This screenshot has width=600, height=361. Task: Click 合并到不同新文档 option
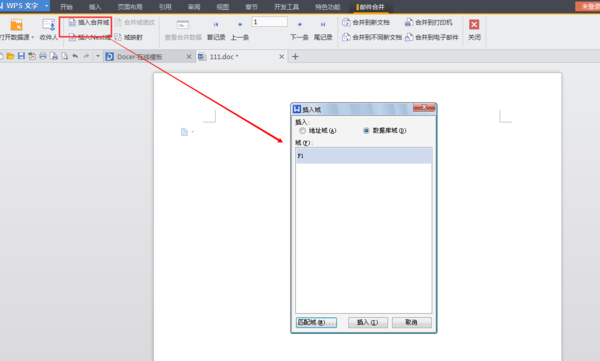click(x=372, y=37)
